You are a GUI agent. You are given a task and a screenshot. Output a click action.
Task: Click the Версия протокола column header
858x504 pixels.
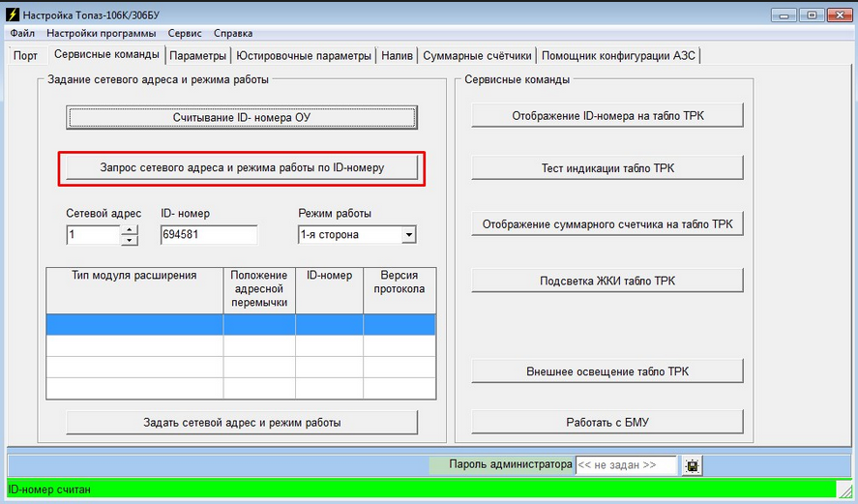click(x=399, y=290)
